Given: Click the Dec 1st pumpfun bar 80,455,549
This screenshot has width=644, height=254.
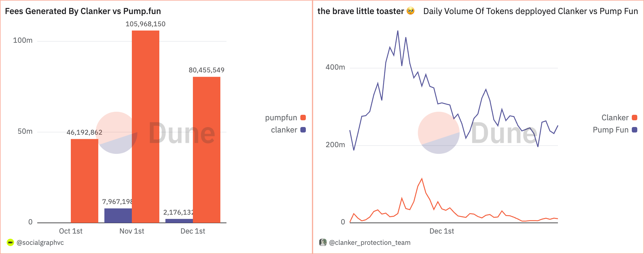Looking at the screenshot, I should (x=207, y=150).
